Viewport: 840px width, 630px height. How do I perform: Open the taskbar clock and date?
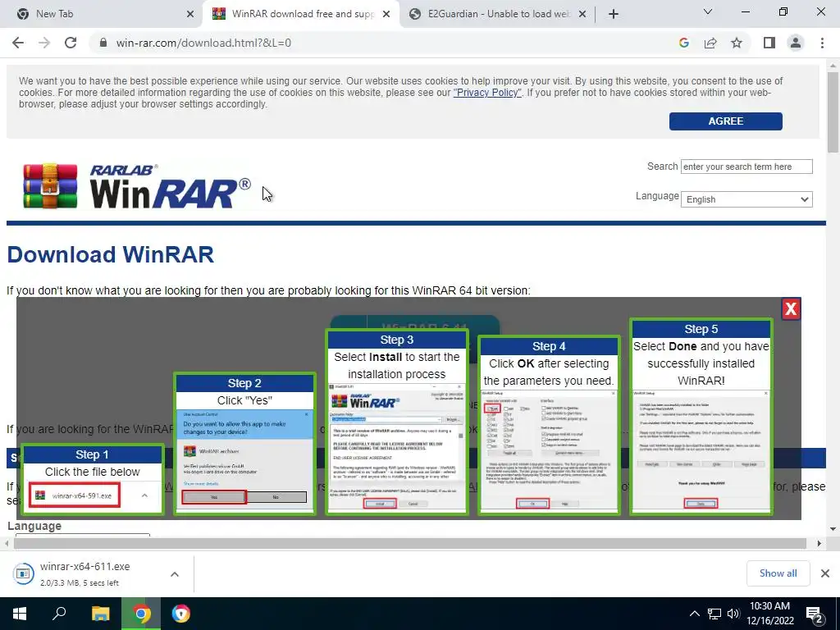pyautogui.click(x=769, y=614)
